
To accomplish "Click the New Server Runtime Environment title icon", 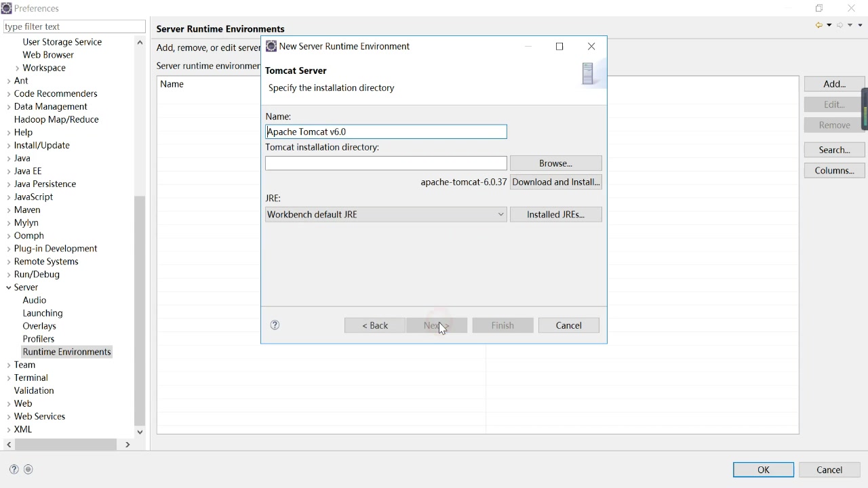I will [271, 46].
